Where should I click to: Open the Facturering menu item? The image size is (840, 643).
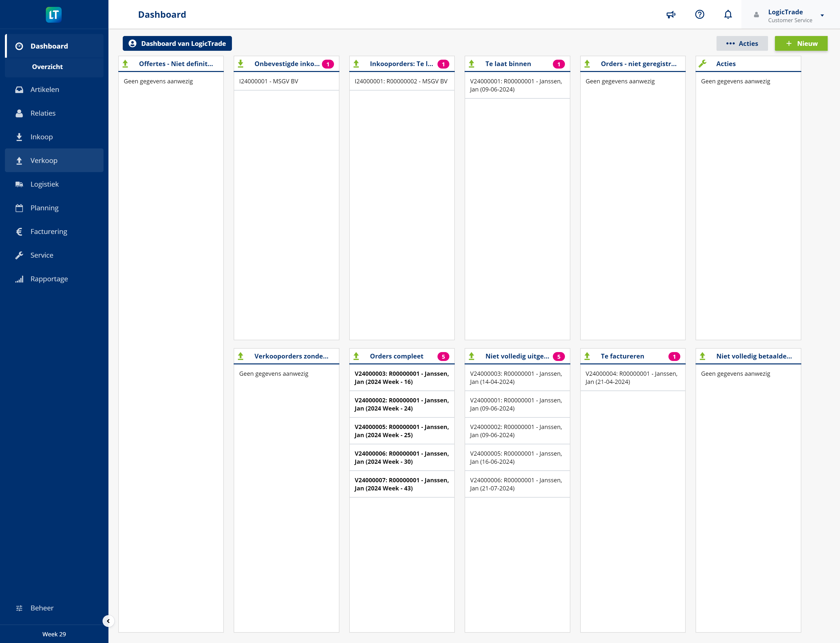(x=54, y=232)
